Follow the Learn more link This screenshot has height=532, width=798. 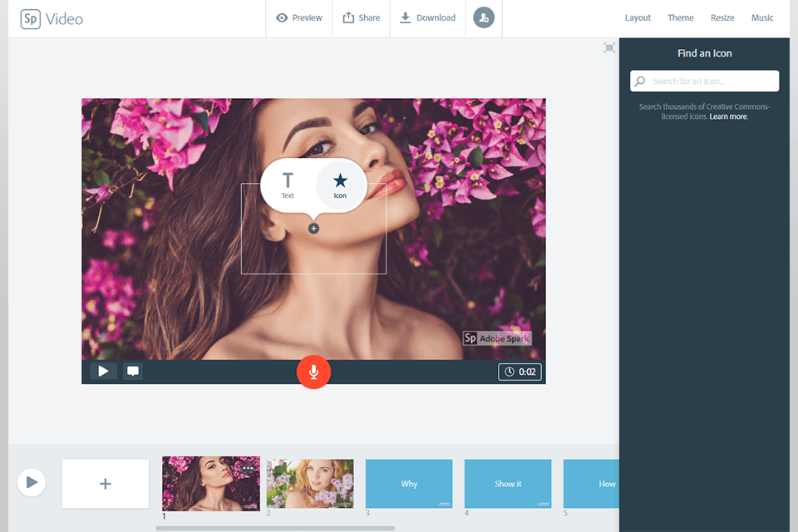pos(728,116)
